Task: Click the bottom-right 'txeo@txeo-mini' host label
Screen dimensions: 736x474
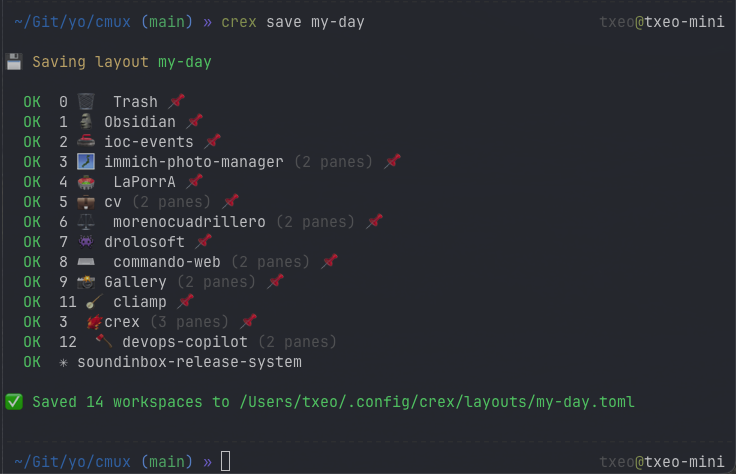Action: (662, 462)
